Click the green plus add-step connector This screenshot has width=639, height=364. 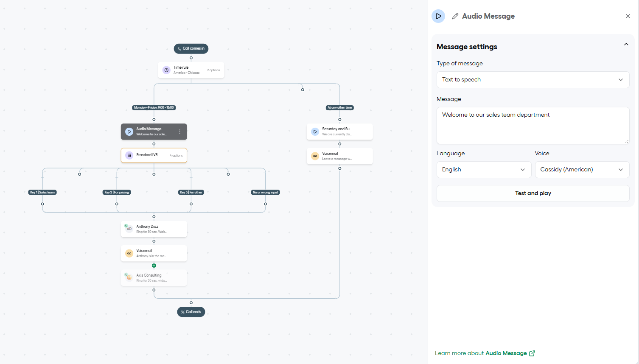coord(154,266)
